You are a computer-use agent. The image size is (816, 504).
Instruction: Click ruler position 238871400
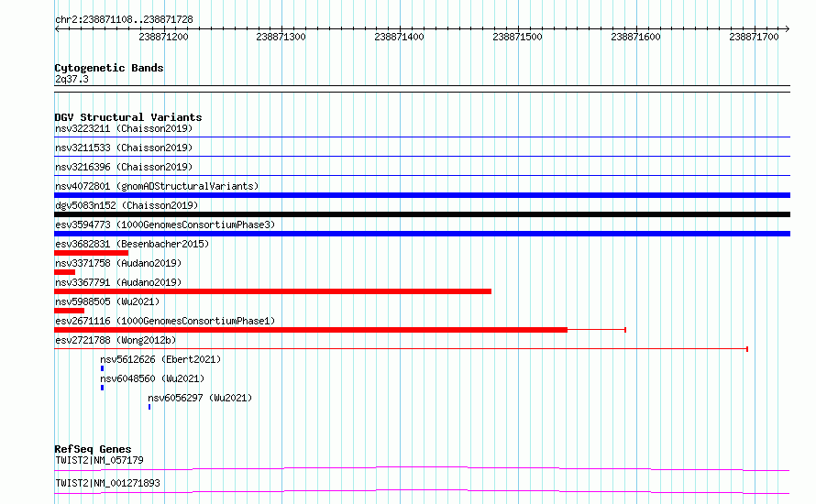pyautogui.click(x=399, y=37)
